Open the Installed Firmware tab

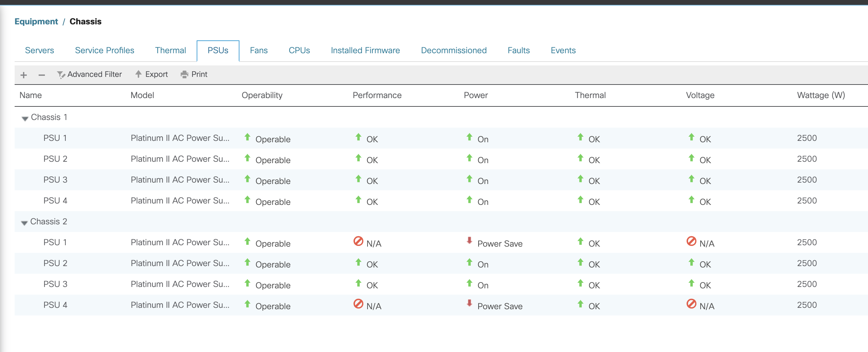tap(365, 50)
